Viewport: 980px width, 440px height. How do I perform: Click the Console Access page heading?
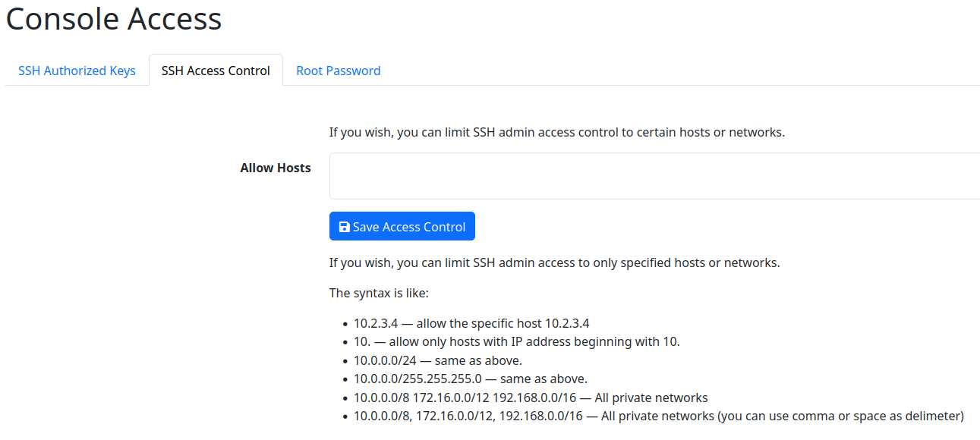click(x=113, y=19)
